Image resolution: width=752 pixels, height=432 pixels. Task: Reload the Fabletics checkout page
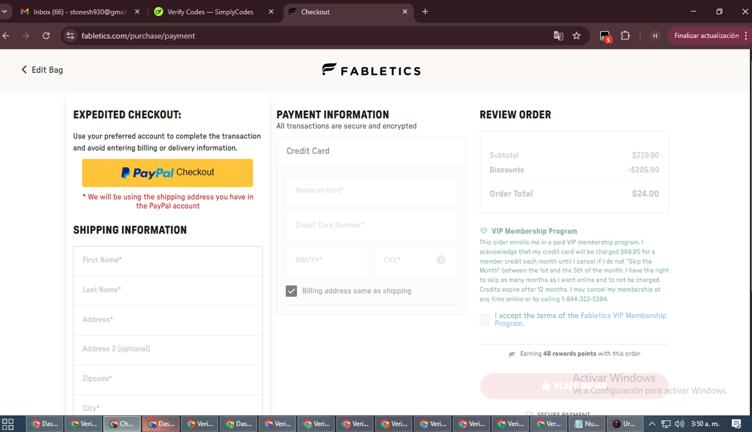[x=46, y=36]
